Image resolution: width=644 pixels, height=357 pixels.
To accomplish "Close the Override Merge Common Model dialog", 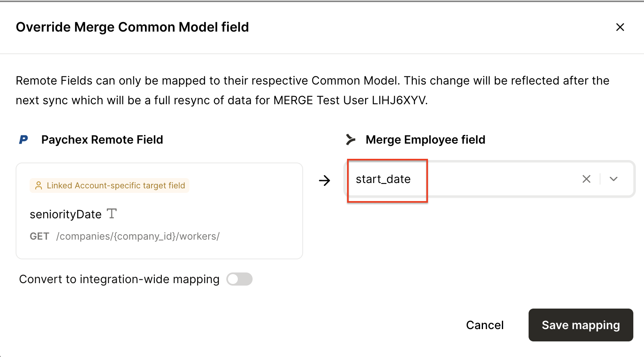I will coord(620,27).
